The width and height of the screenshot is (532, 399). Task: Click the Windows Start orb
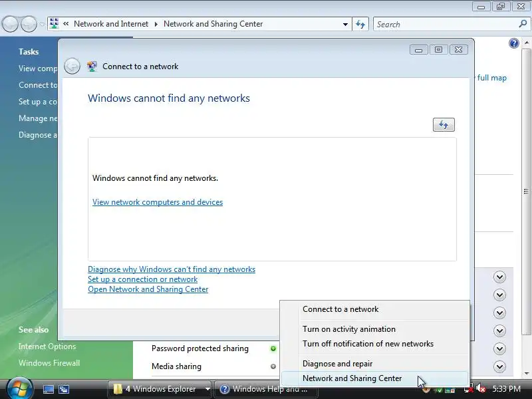click(x=20, y=389)
